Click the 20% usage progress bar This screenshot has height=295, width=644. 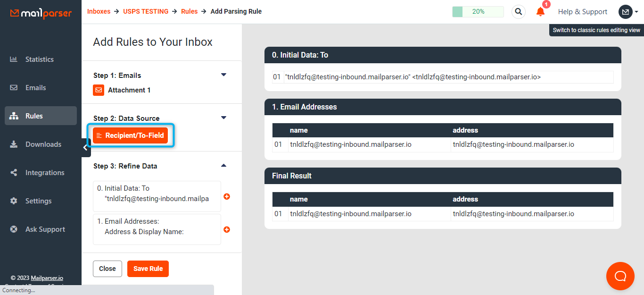point(478,11)
